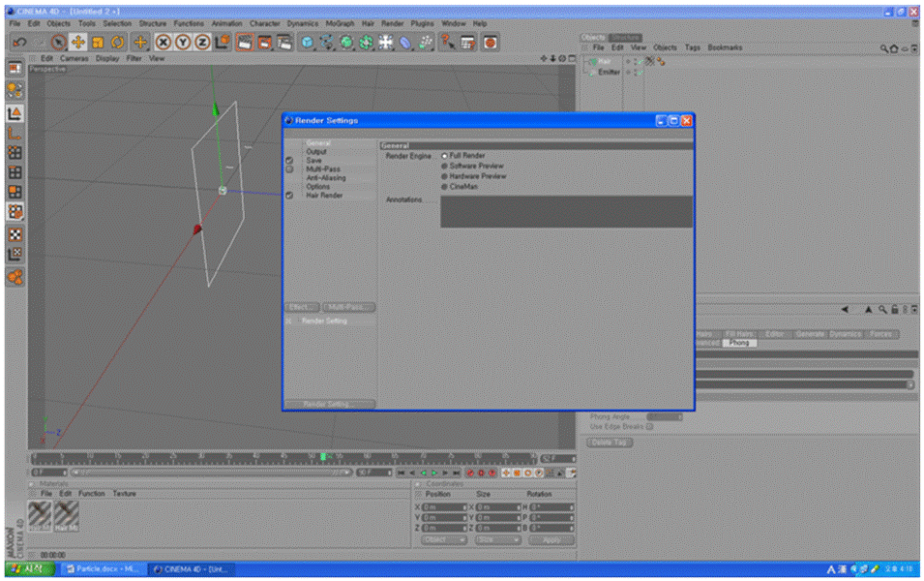Click Render Setting... button at dialog bottom
This screenshot has width=924, height=581.
pyautogui.click(x=329, y=404)
